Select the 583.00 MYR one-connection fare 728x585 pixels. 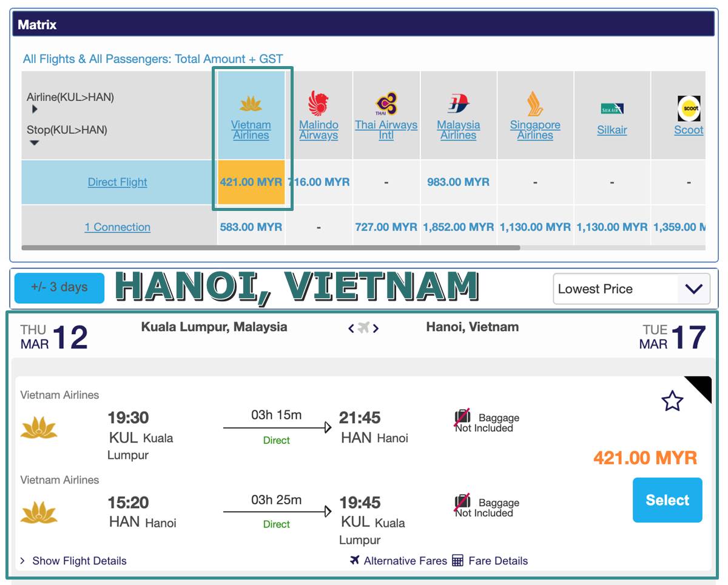pyautogui.click(x=251, y=227)
